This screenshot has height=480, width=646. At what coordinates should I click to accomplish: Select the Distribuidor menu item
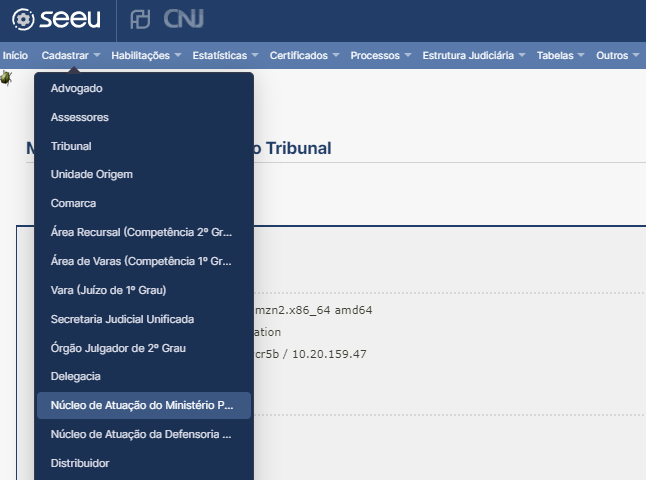pyautogui.click(x=80, y=463)
